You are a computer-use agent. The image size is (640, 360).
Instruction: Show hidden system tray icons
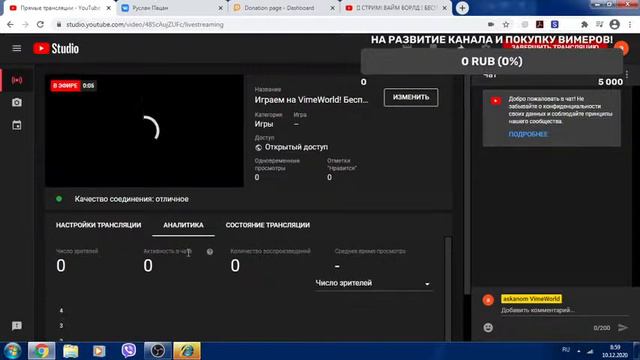click(x=579, y=351)
